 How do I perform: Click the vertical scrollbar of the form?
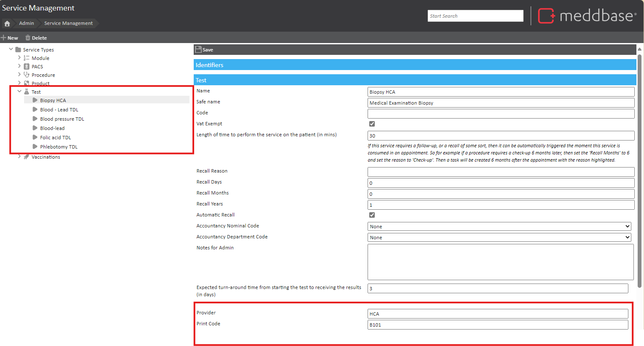(x=639, y=169)
